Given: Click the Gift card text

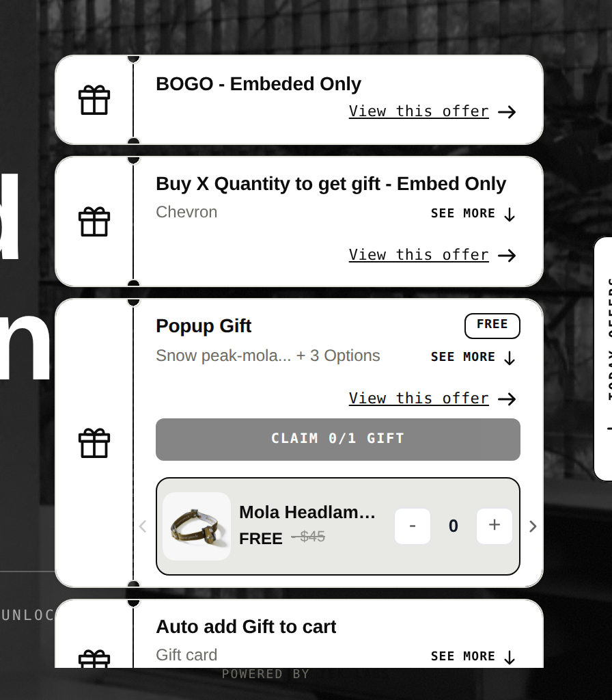Looking at the screenshot, I should point(186,655).
